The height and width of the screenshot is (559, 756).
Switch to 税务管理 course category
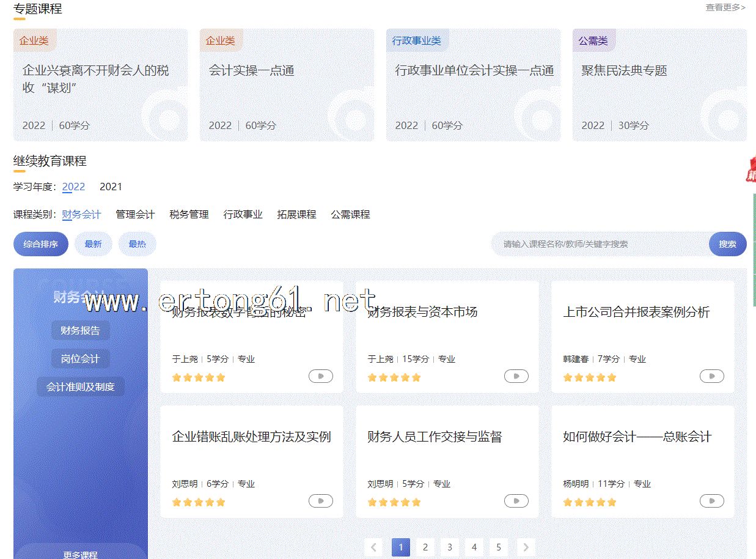click(189, 215)
